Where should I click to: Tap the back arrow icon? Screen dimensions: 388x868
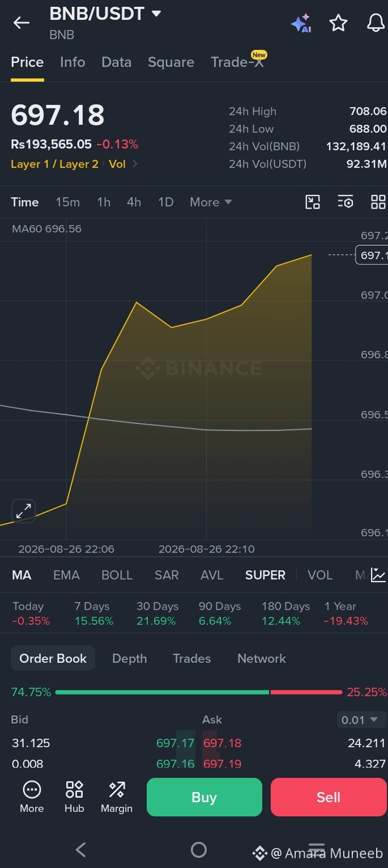click(x=22, y=23)
